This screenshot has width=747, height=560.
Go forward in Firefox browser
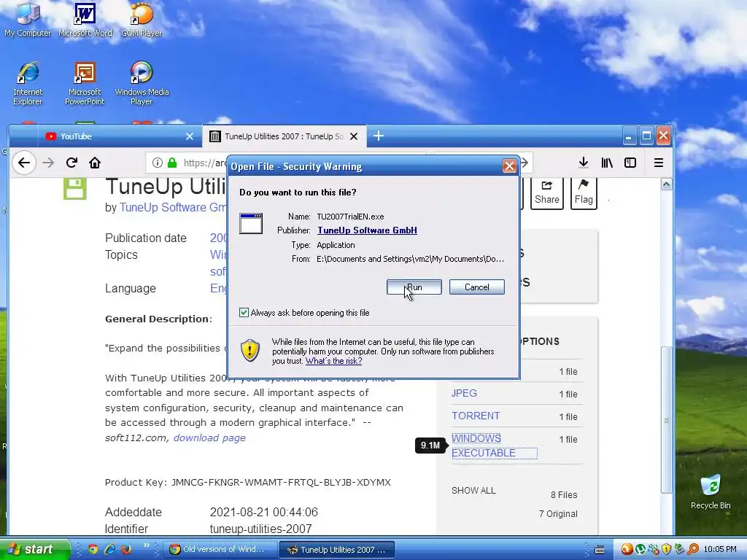[x=48, y=163]
